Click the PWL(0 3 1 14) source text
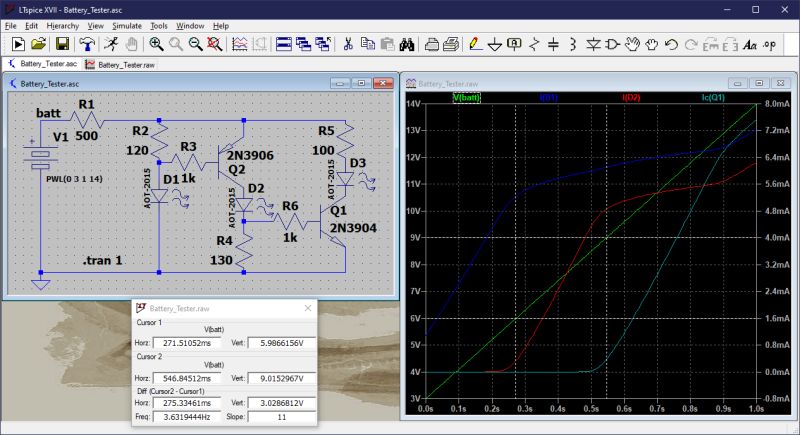Viewport: 800px width, 435px height. click(74, 179)
